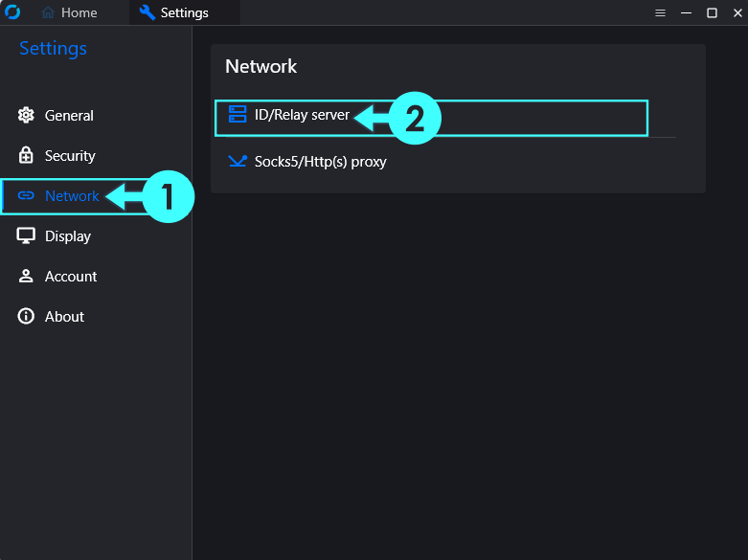748x560 pixels.
Task: Click the Settings sidebar heading
Action: (x=53, y=49)
